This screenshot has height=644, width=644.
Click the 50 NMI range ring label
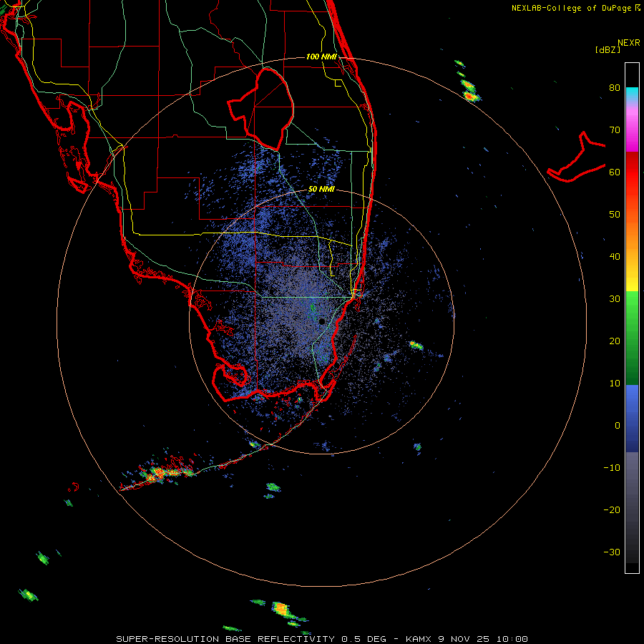pyautogui.click(x=321, y=190)
